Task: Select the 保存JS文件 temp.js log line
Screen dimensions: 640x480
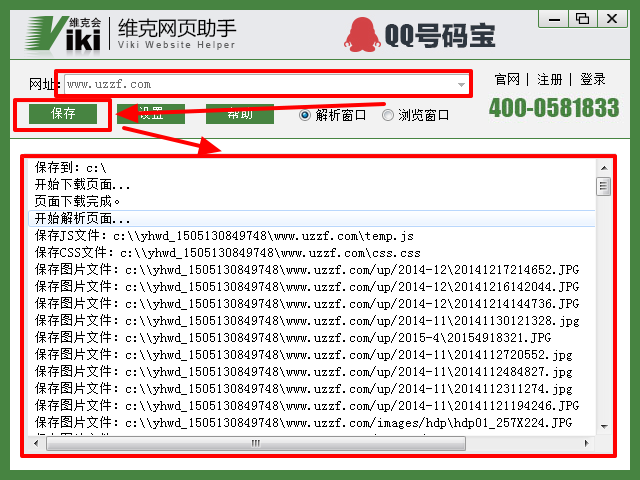Action: [x=312, y=236]
